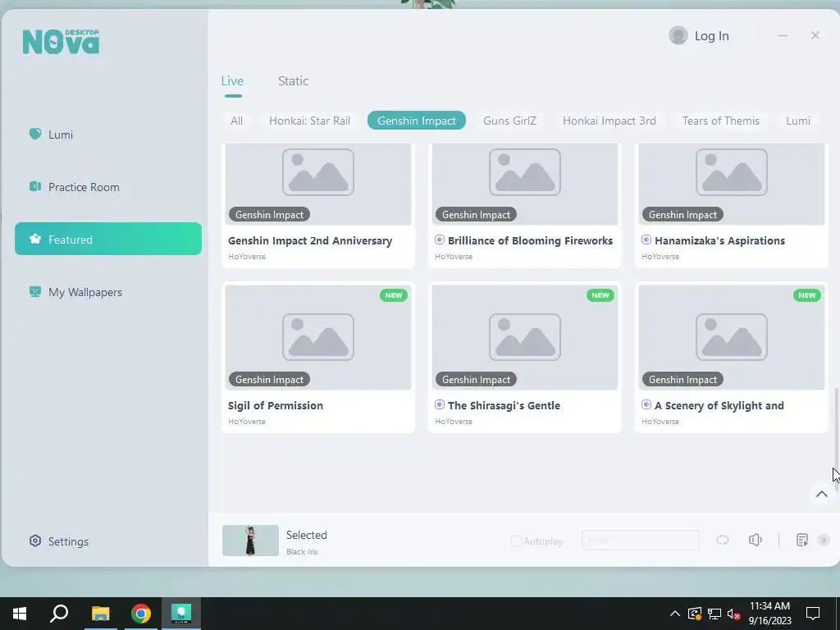
Task: Switch to the Live tab
Action: point(232,81)
